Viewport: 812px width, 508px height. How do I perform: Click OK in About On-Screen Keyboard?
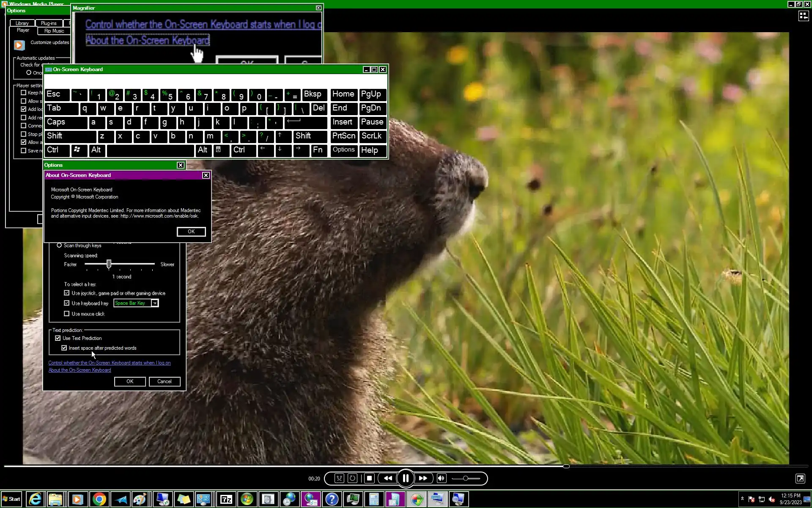(x=191, y=232)
